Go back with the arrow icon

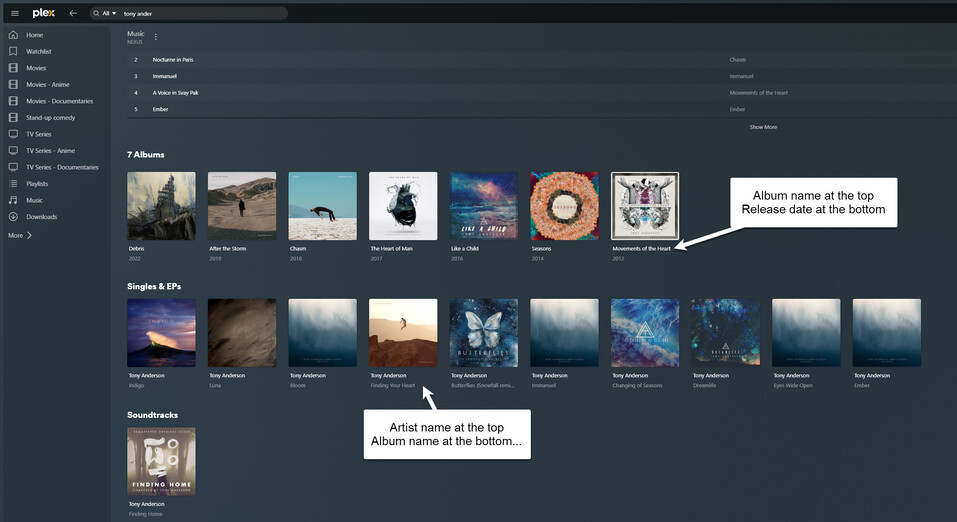[73, 13]
